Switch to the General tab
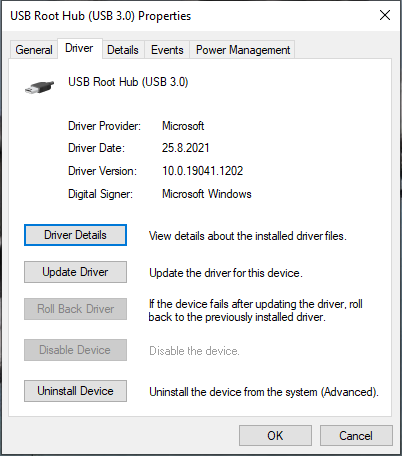 coord(34,50)
